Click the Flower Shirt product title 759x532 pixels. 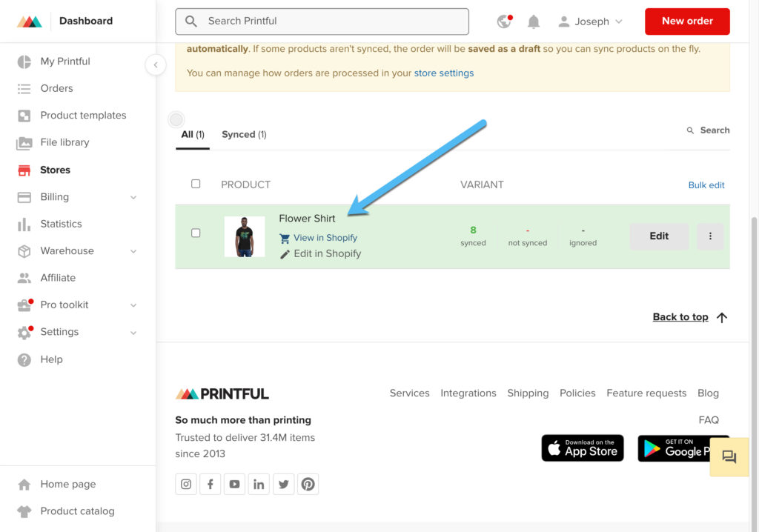[307, 219]
